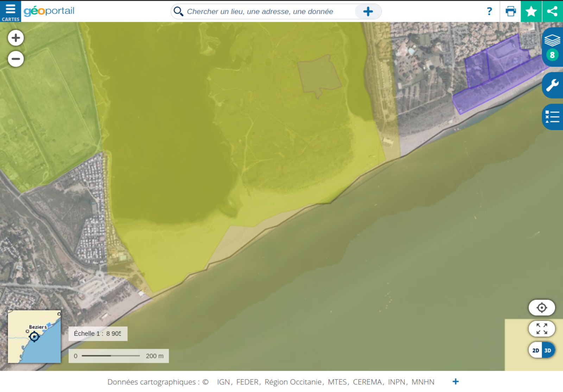Click the search magnifier icon

tap(178, 12)
